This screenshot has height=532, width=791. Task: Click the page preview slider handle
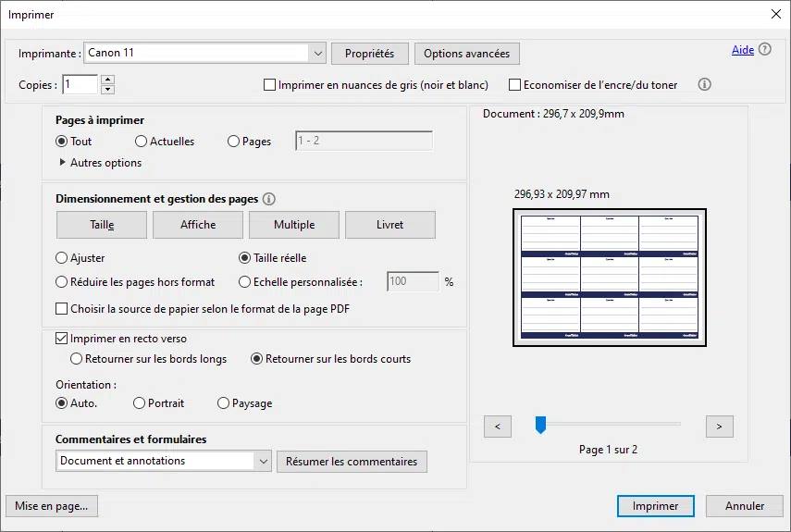pos(541,425)
